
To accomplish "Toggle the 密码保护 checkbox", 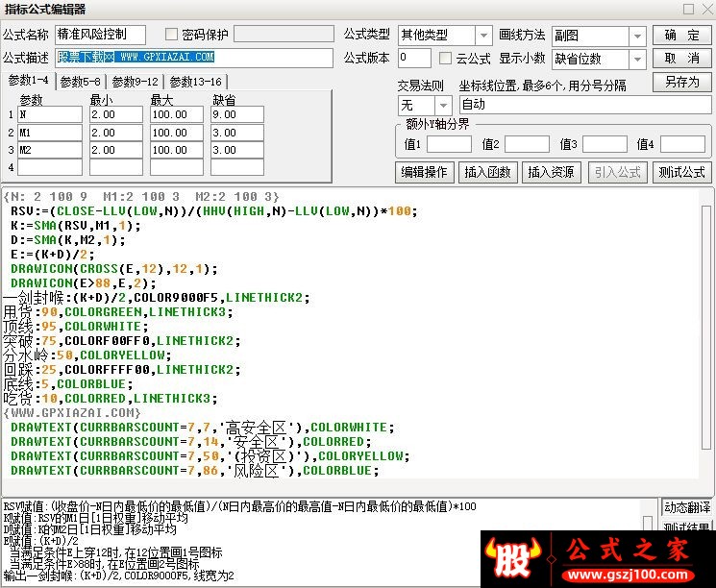I will click(x=171, y=35).
